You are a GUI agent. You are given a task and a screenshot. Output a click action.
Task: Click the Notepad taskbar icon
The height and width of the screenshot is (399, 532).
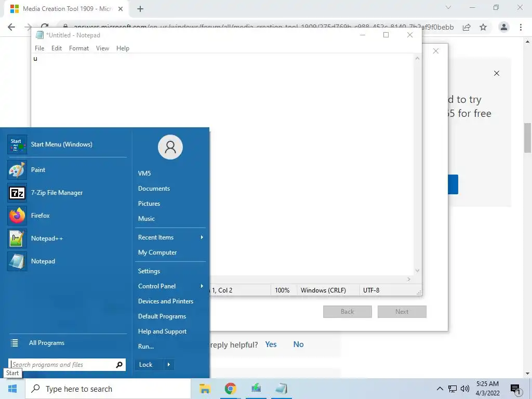(x=281, y=389)
